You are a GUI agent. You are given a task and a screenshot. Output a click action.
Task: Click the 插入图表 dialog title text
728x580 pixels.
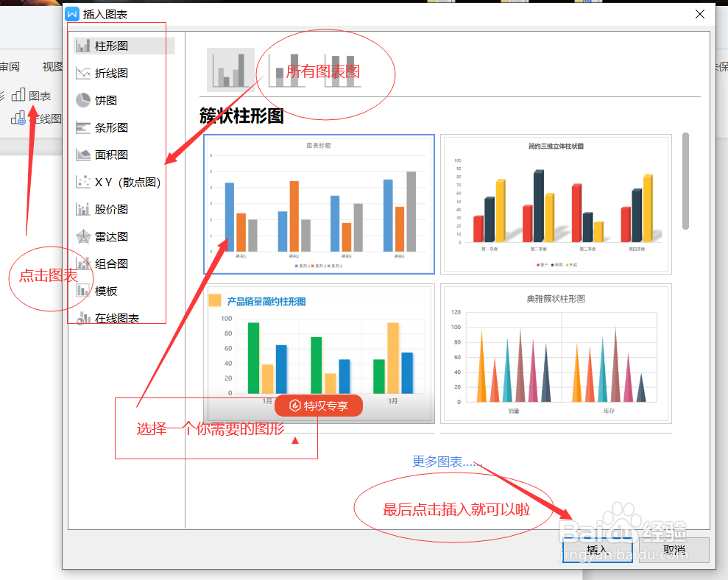(105, 15)
